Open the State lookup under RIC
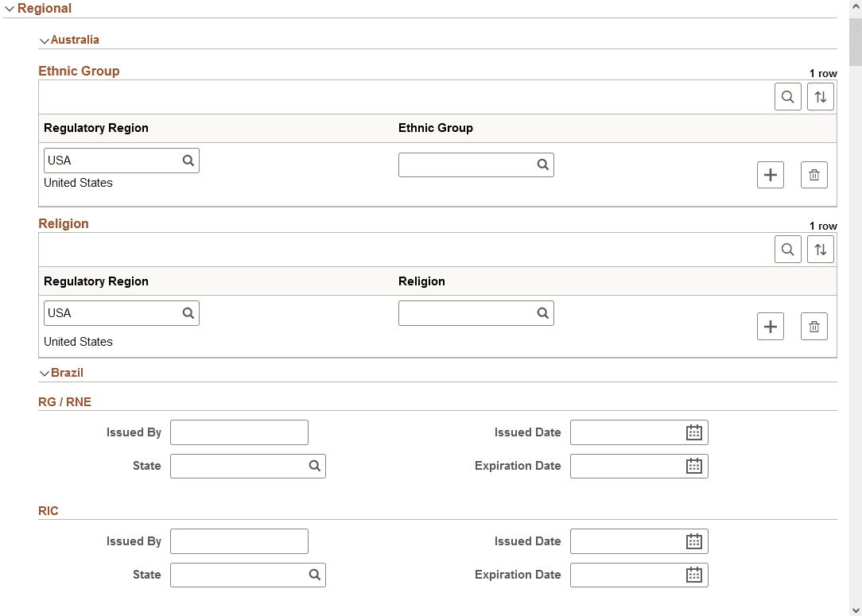This screenshot has width=862, height=616. pyautogui.click(x=314, y=575)
